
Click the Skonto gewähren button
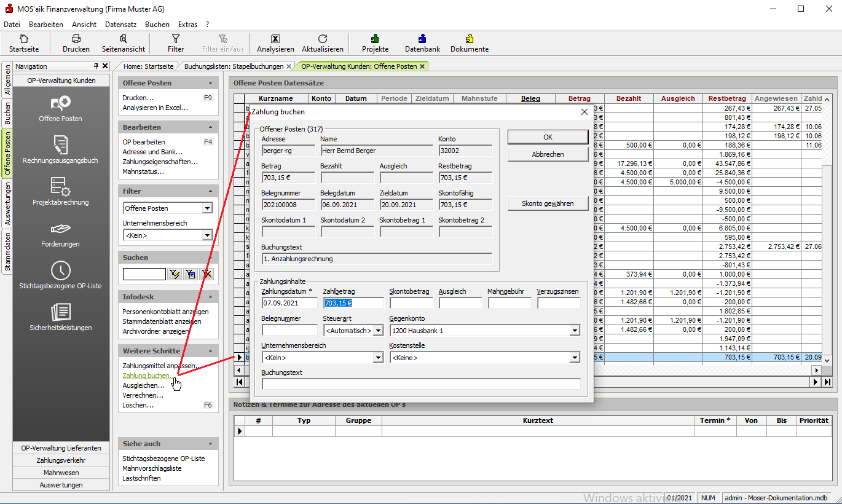click(x=548, y=203)
